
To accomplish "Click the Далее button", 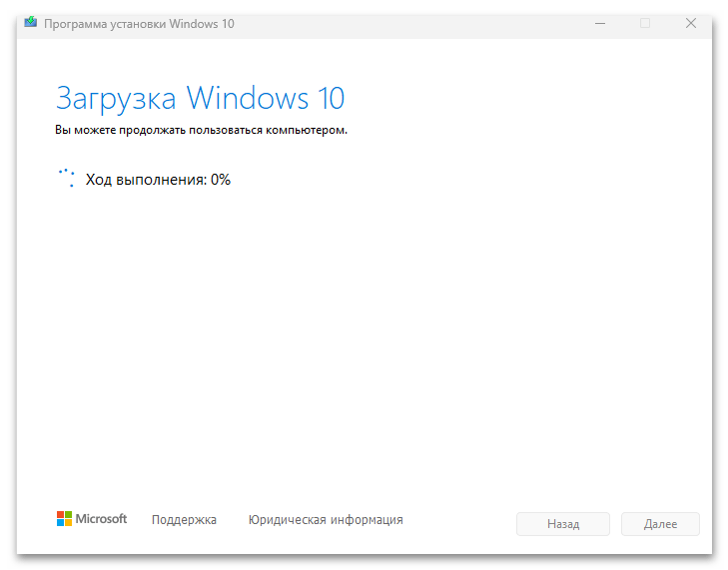I will tap(660, 524).
